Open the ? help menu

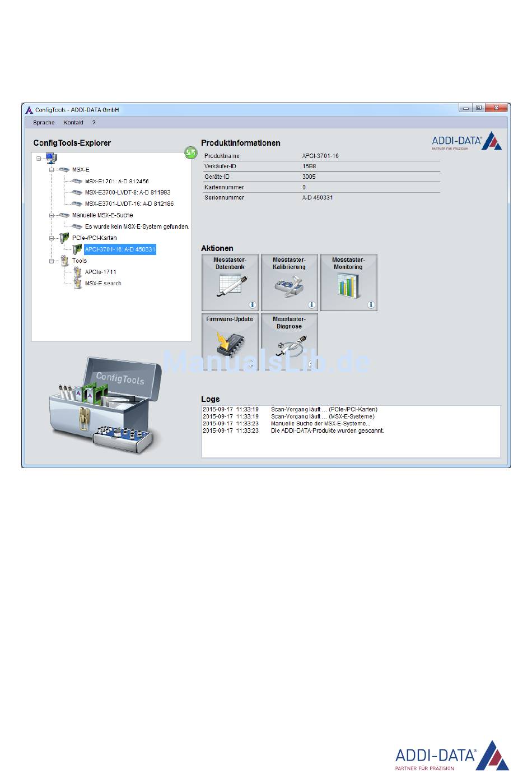click(x=94, y=123)
